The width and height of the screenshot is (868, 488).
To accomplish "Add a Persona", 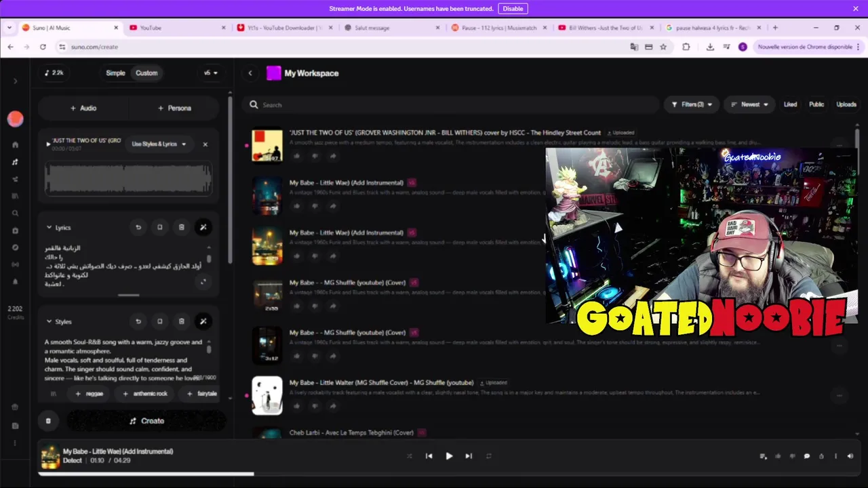I will coord(174,108).
